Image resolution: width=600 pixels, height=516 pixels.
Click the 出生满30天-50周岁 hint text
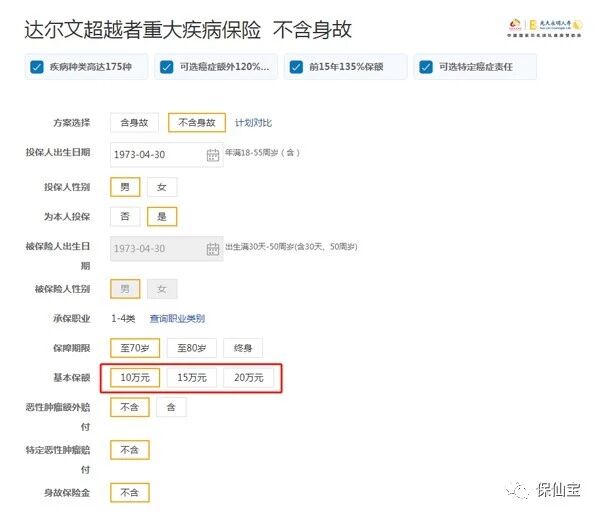(x=291, y=247)
